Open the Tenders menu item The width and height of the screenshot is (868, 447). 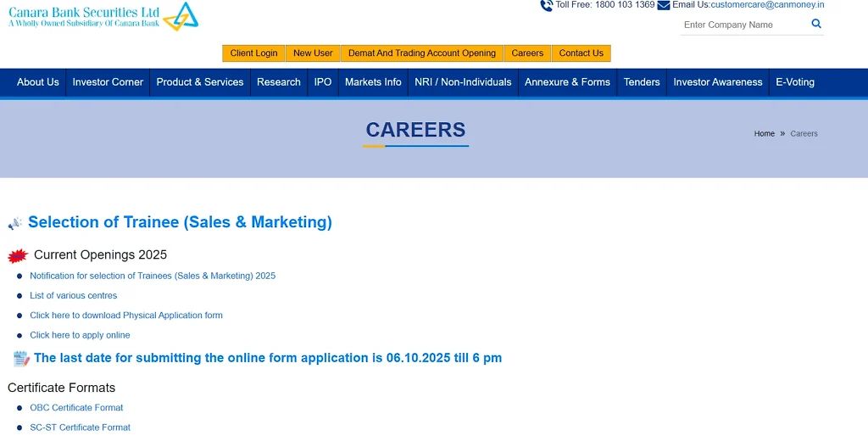642,82
